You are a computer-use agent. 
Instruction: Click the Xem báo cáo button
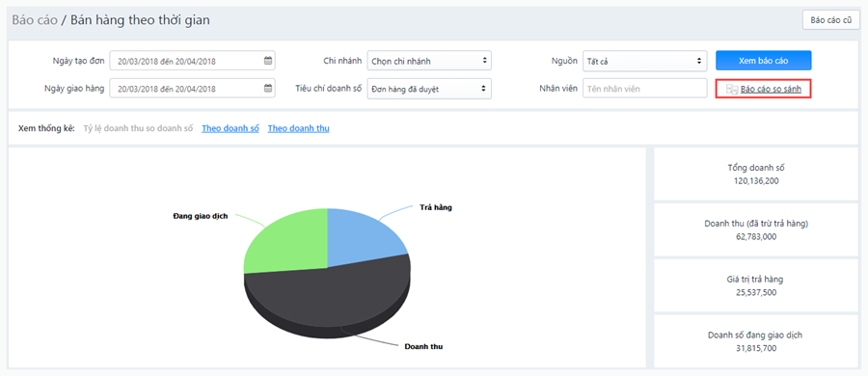[x=764, y=61]
